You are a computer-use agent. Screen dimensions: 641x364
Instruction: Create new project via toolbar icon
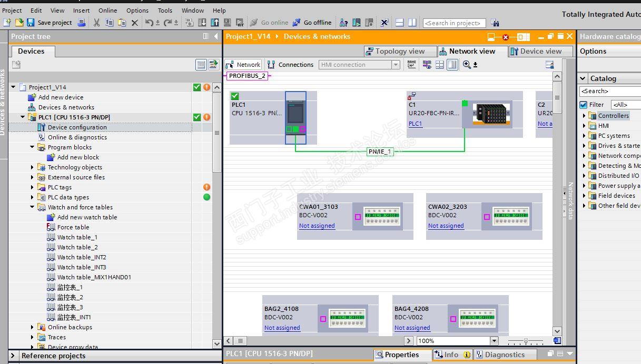7,23
